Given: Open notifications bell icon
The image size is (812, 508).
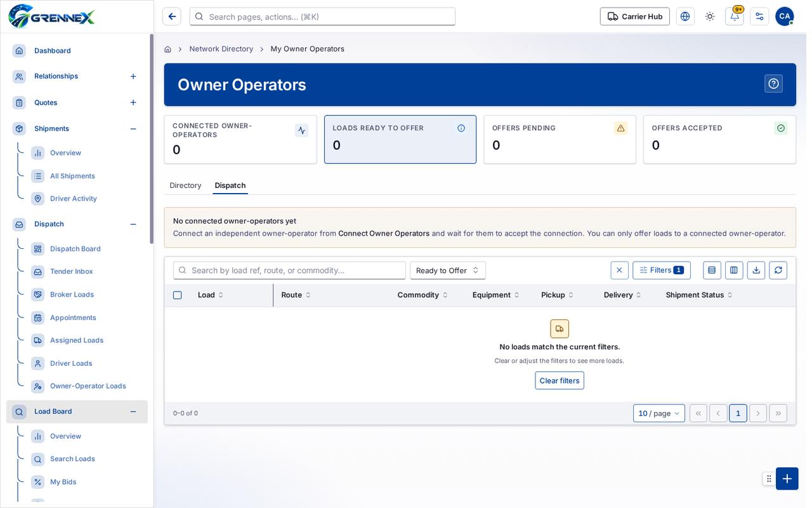Looking at the screenshot, I should coord(735,17).
